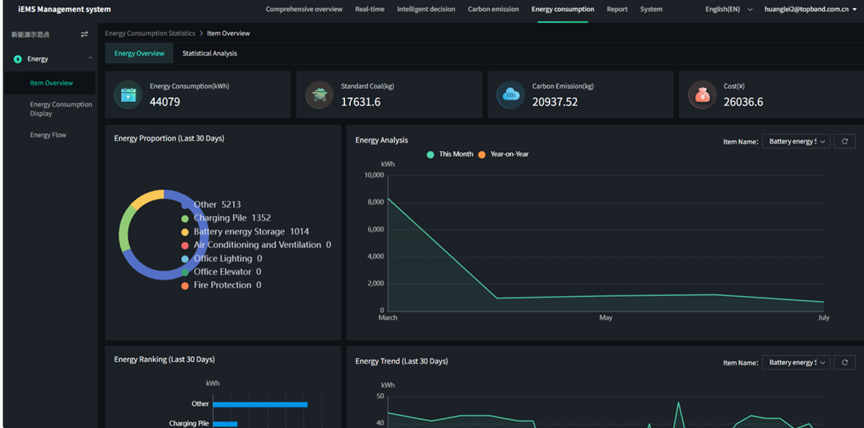
Task: Click the Battery energy Storage legend swatch
Action: point(185,232)
